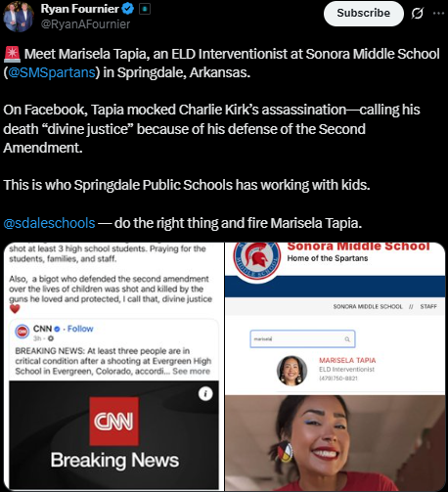Click the info icon on CNN image

[x=205, y=394]
